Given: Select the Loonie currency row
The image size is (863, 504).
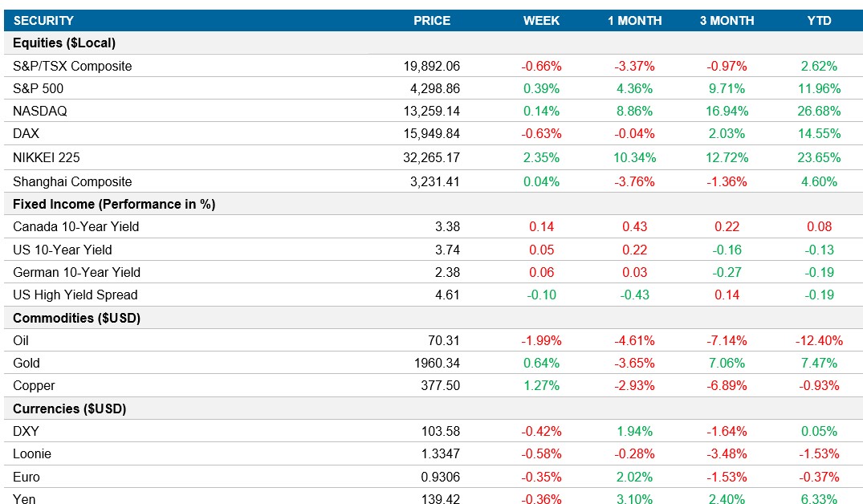Looking at the screenshot, I should point(35,453).
